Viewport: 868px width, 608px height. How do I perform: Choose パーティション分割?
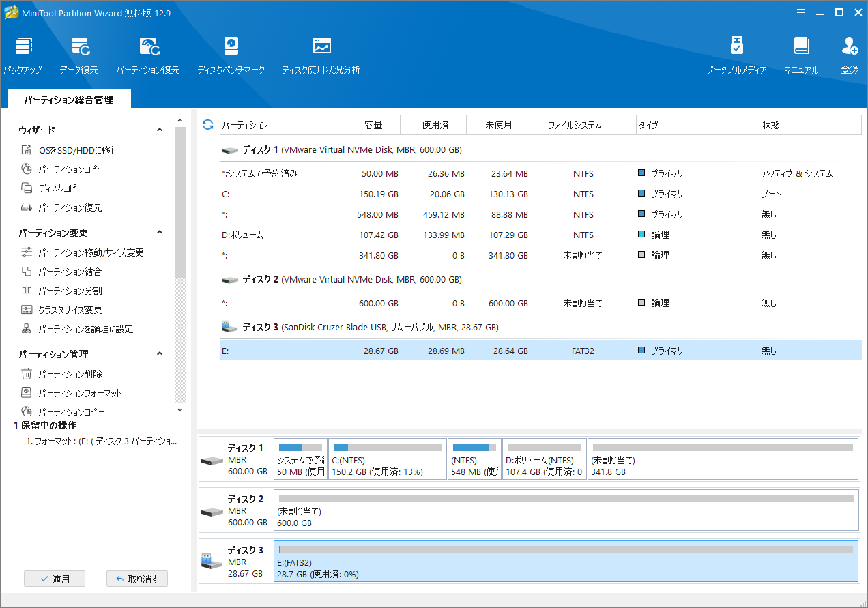[61, 291]
